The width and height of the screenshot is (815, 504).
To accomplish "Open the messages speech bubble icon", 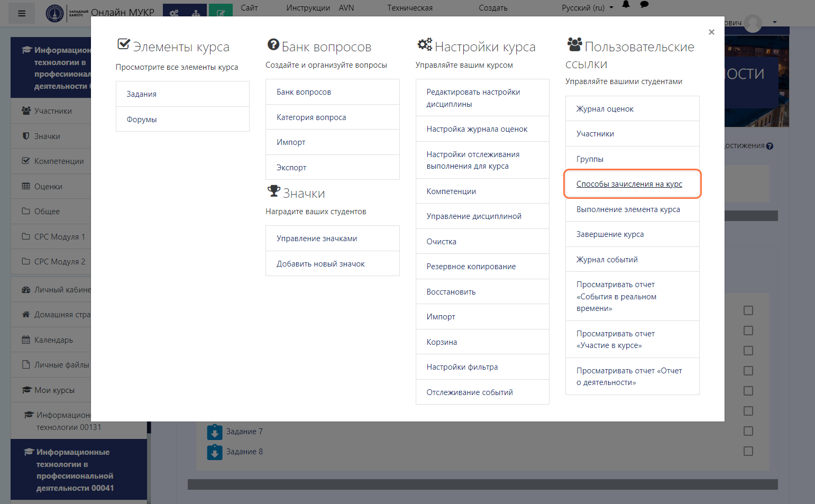I will click(x=644, y=5).
